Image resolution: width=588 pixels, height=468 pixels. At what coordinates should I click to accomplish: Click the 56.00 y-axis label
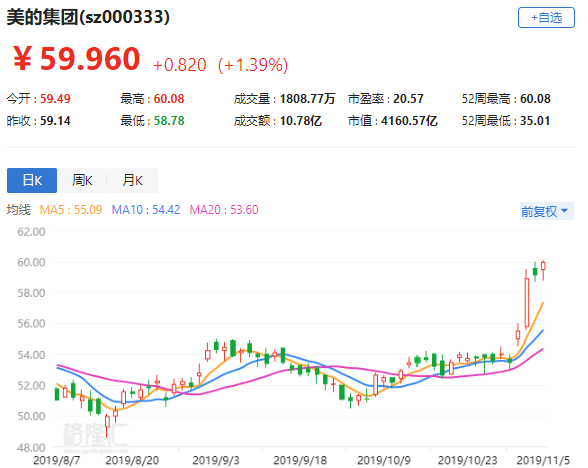click(31, 324)
